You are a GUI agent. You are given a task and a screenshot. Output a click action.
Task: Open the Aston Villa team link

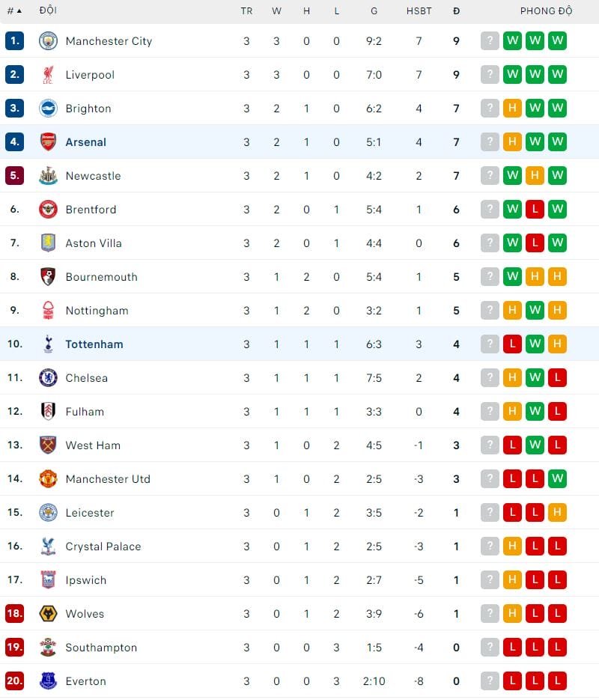pos(94,243)
